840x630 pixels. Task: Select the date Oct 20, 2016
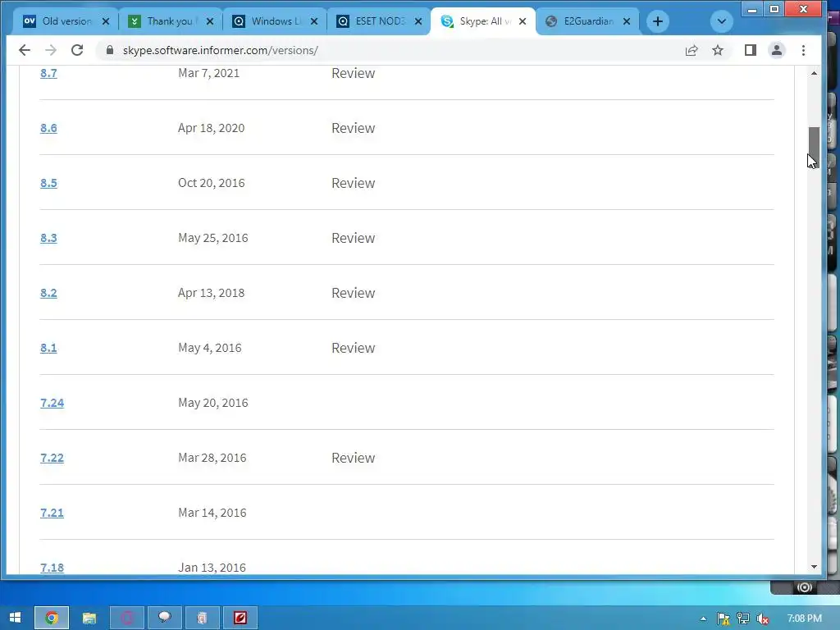(211, 183)
